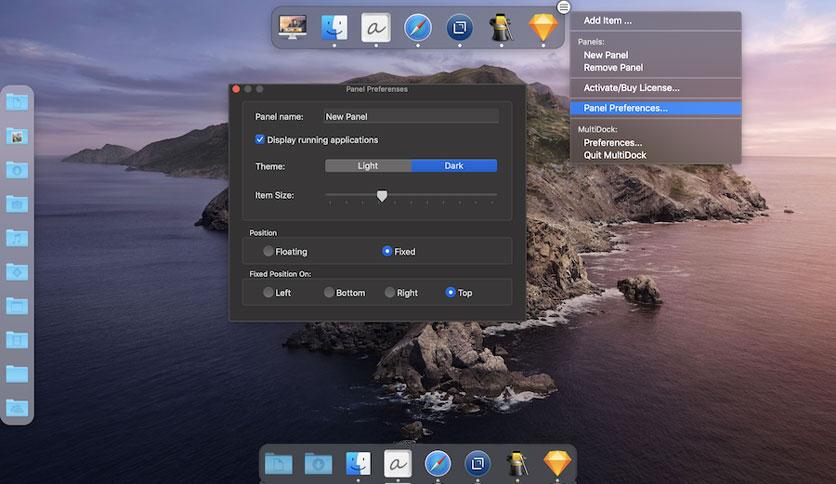This screenshot has width=836, height=484.
Task: Uncheck Display running applications
Action: tap(260, 140)
